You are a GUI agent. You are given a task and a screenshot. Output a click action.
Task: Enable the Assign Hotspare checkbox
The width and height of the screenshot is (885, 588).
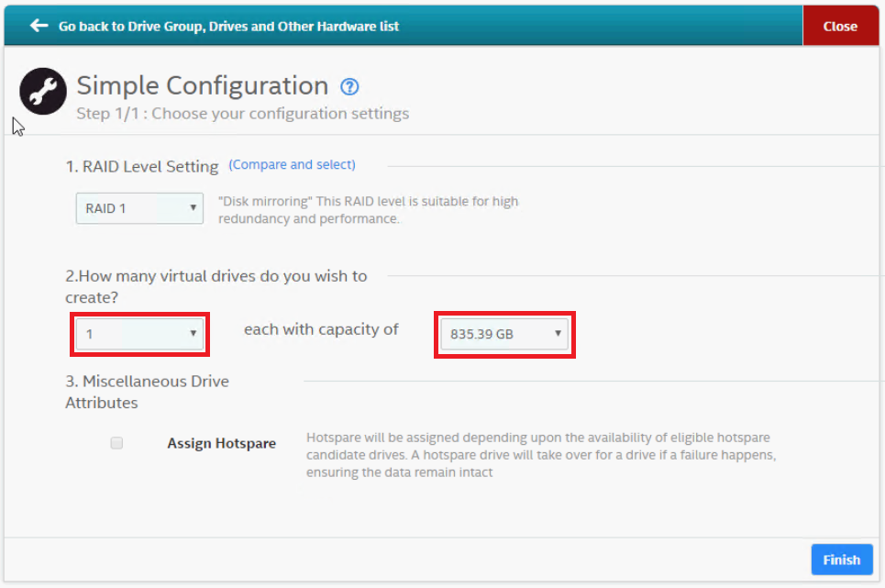pyautogui.click(x=116, y=443)
